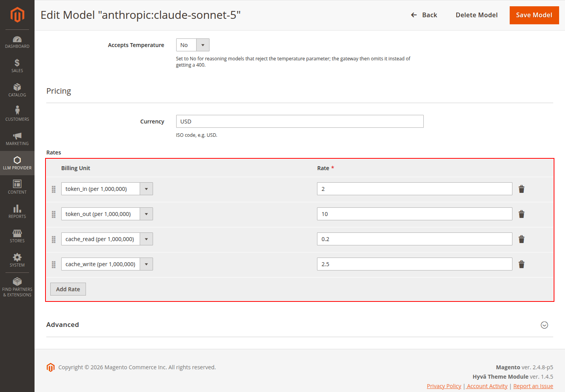This screenshot has width=565, height=392.
Task: Expand the Advanced section
Action: tap(544, 325)
